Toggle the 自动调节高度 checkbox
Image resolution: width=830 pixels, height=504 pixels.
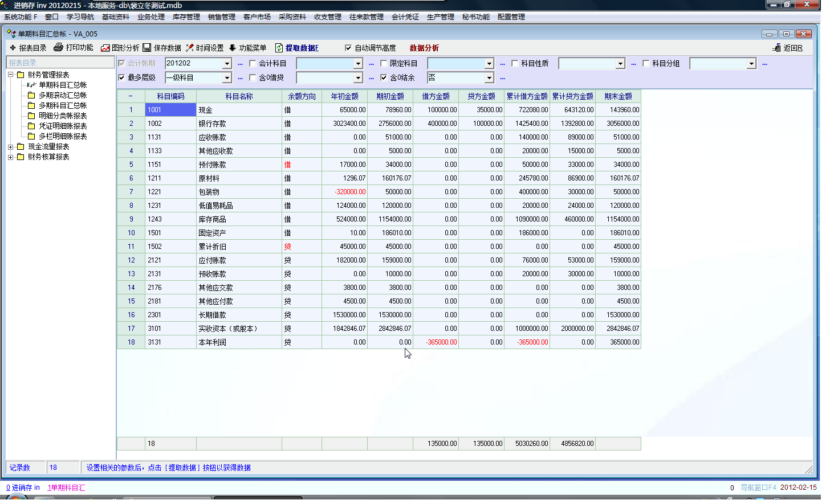(x=348, y=48)
